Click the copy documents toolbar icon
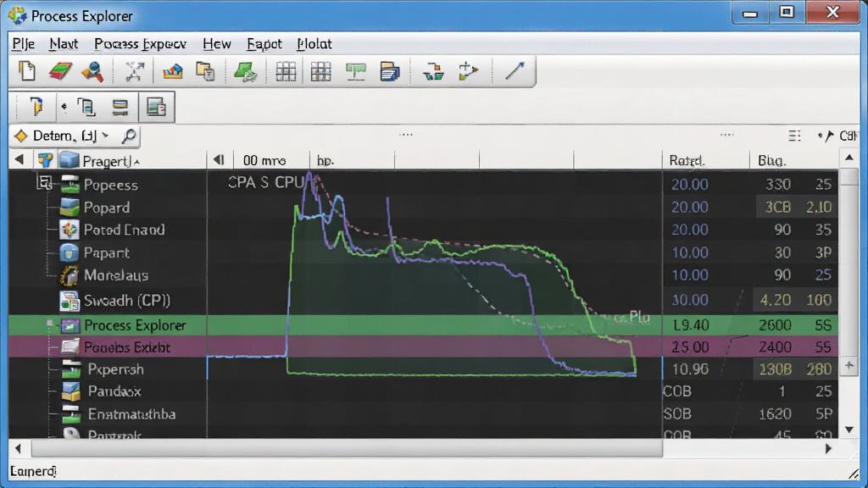 tap(205, 71)
